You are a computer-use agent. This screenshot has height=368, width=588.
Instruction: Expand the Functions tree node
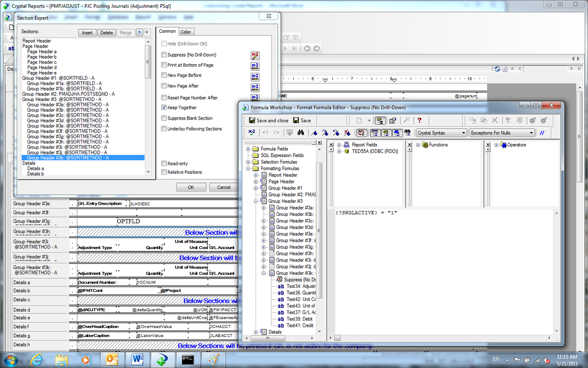418,145
